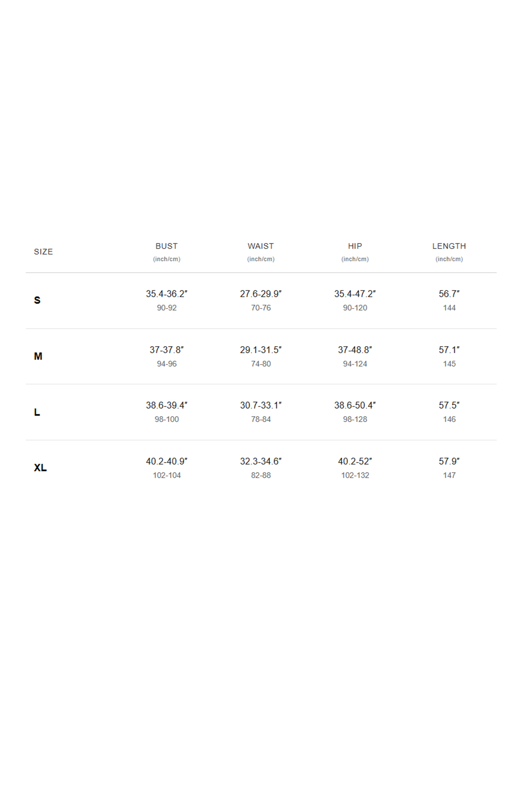Click the 27.6-29.9" waist measurement
The height and width of the screenshot is (798, 532).
pyautogui.click(x=261, y=294)
